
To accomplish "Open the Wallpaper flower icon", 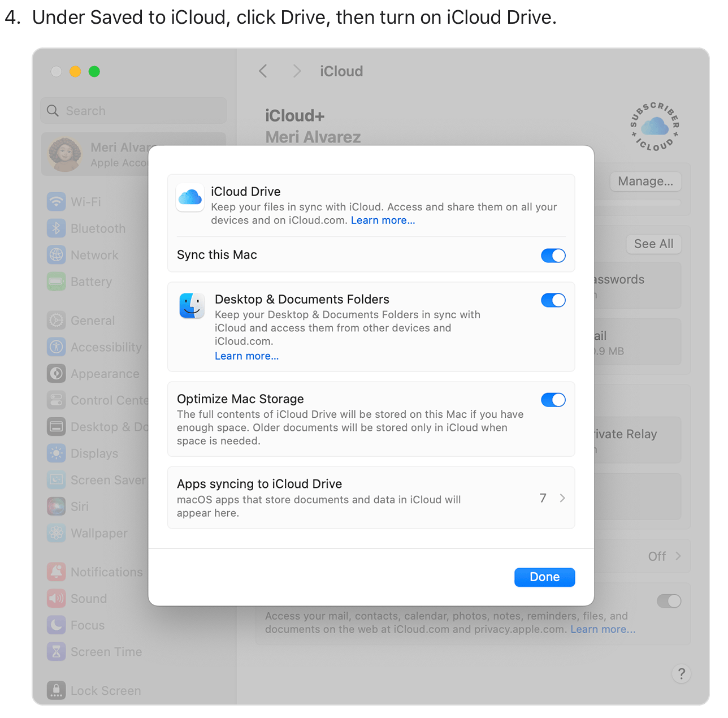I will click(56, 533).
